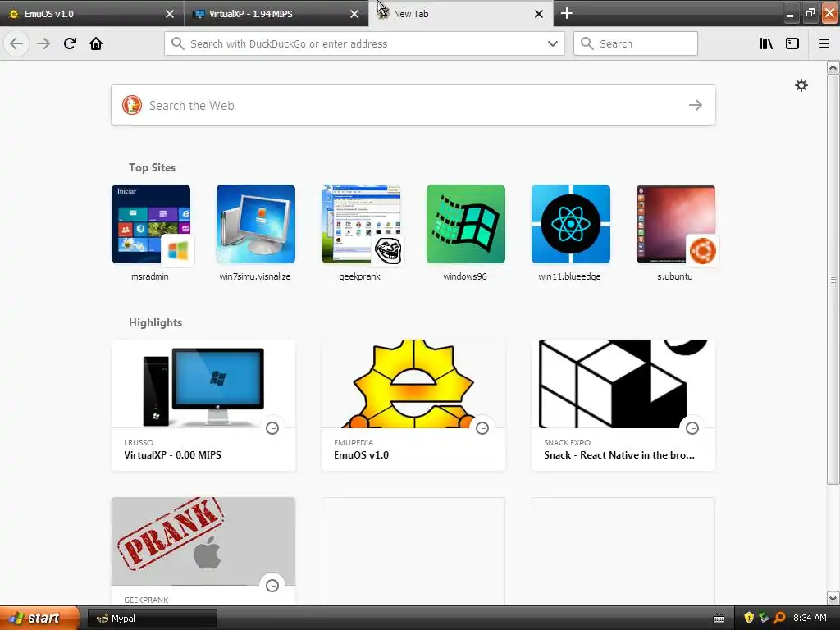
Task: Switch to the EmuOS v1.0 tab
Action: click(92, 14)
